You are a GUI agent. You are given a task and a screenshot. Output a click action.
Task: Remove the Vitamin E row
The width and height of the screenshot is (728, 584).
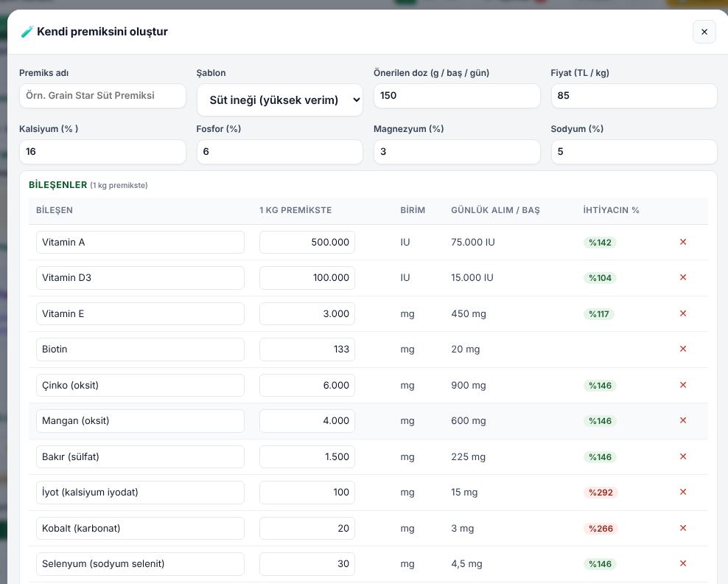[683, 313]
